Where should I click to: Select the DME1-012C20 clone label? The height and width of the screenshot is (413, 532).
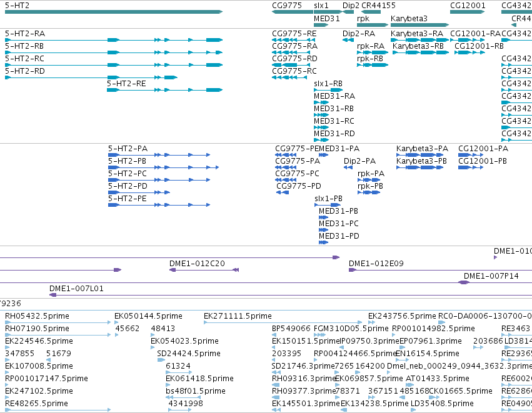197,264
